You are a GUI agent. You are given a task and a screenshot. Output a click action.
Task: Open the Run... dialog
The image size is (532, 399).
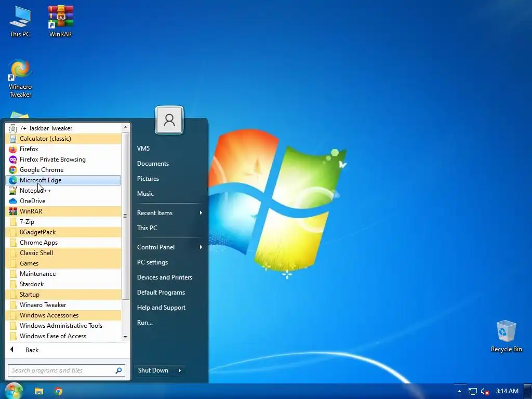tap(169, 323)
